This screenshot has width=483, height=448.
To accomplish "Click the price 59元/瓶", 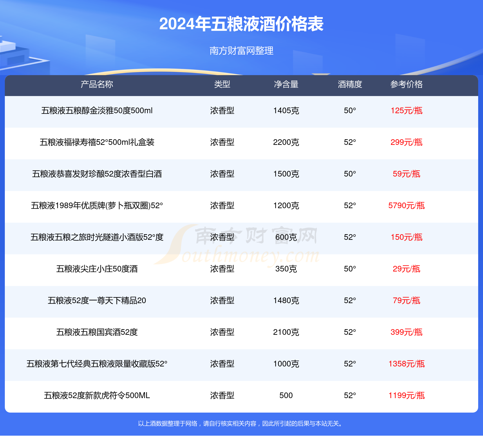I will 407,174.
